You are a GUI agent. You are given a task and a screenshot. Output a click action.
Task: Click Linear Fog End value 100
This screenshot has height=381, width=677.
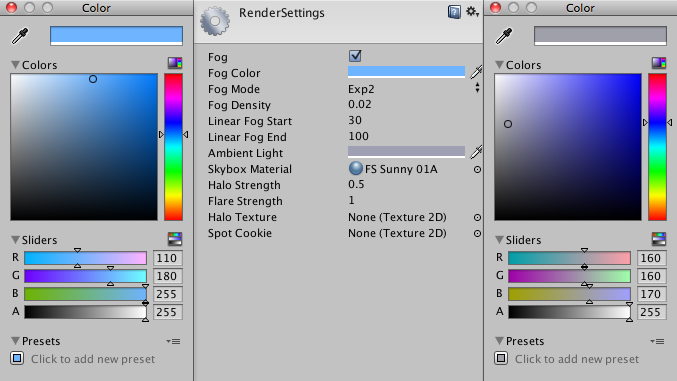[x=358, y=137]
